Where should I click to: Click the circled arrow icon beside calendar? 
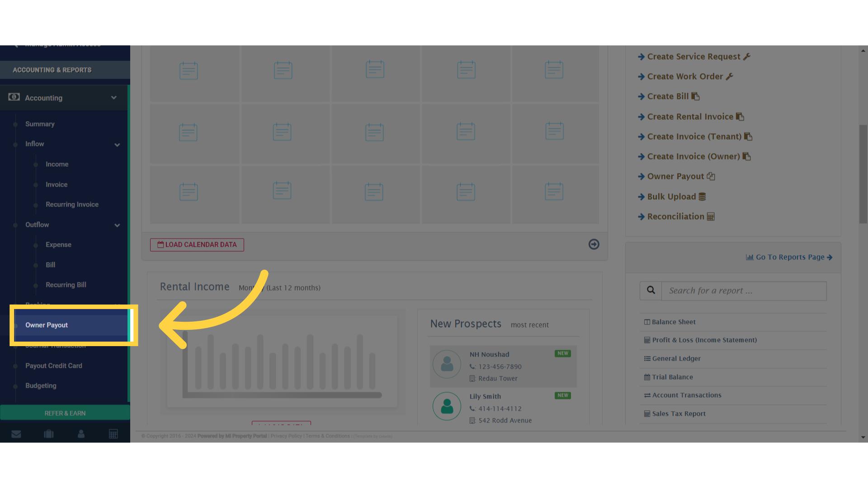594,244
